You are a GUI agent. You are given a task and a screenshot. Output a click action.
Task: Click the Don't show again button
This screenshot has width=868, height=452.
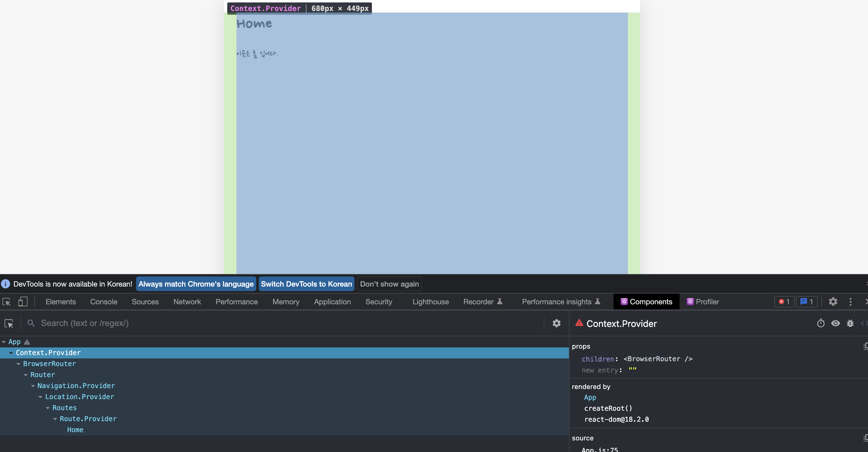[x=389, y=284]
